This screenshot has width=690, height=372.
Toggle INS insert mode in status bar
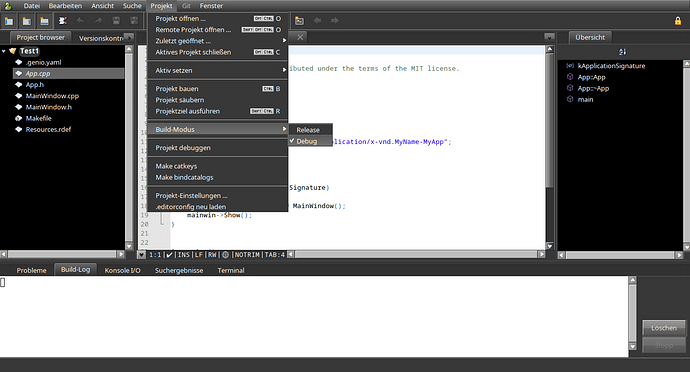point(184,254)
